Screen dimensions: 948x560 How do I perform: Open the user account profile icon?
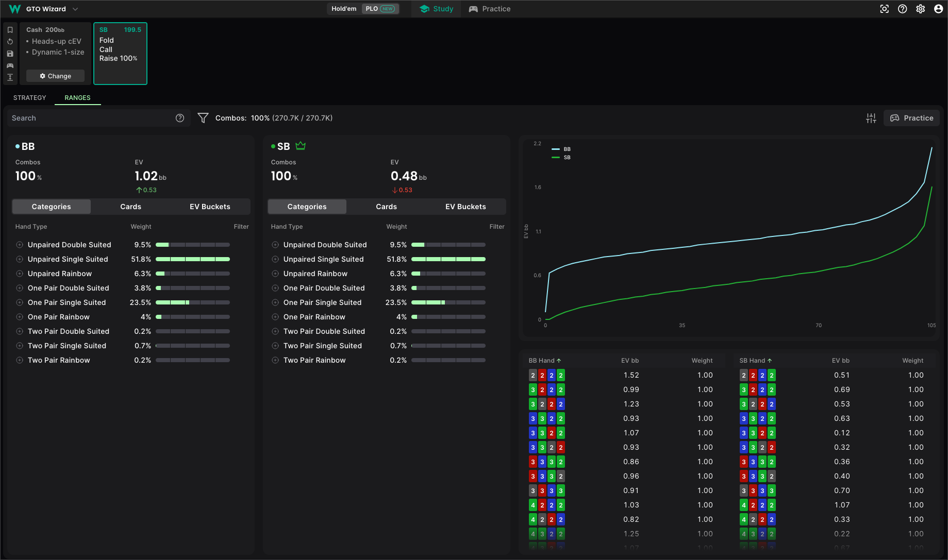point(938,9)
